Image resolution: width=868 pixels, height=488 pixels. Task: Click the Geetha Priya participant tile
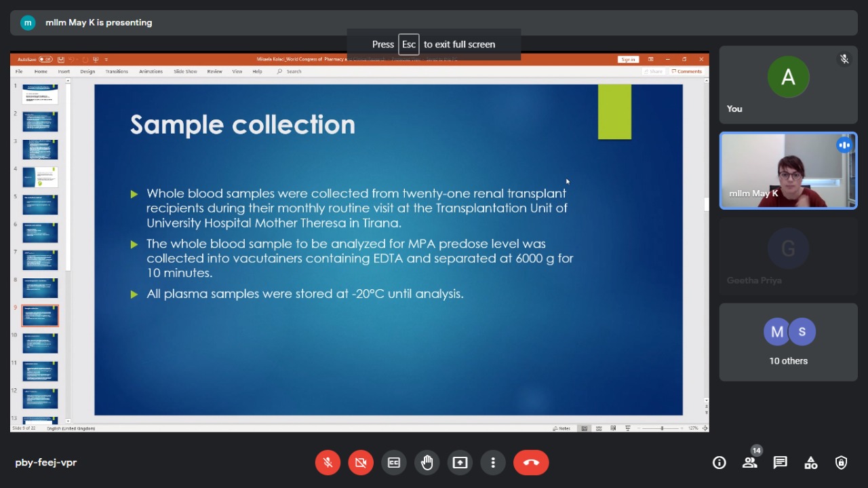(x=788, y=257)
